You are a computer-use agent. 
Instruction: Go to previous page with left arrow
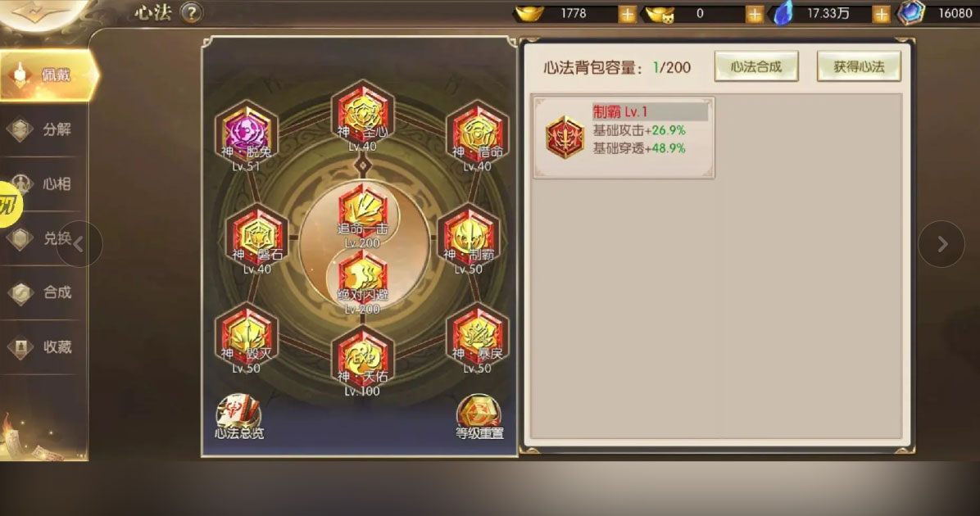[79, 244]
